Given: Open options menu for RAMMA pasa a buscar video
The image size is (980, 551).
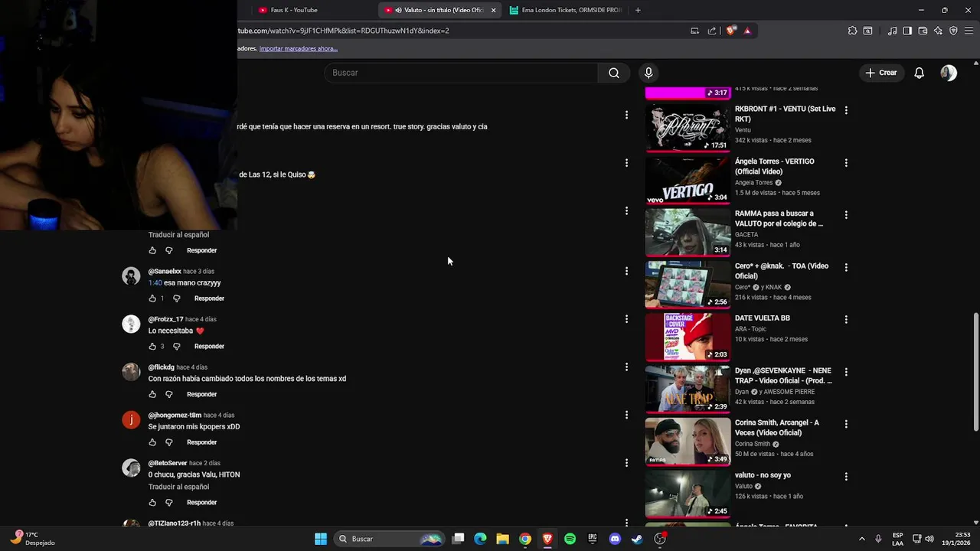Looking at the screenshot, I should click(846, 215).
